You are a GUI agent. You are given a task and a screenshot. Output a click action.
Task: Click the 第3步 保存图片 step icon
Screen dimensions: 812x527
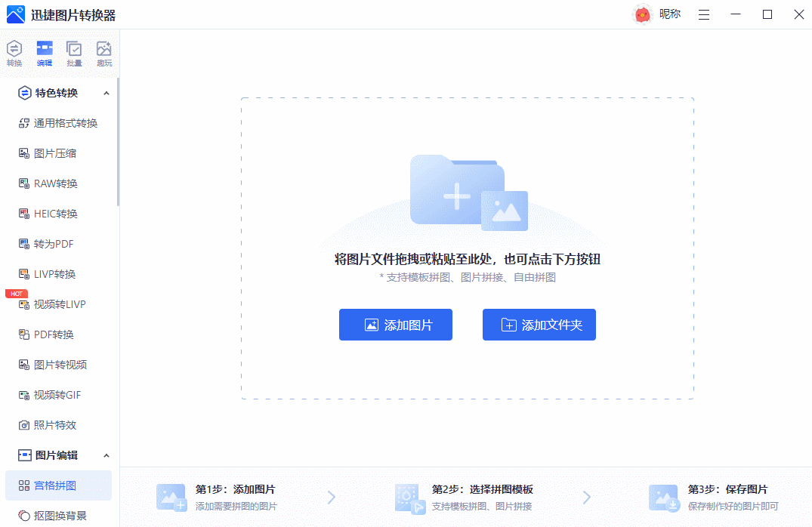665,498
